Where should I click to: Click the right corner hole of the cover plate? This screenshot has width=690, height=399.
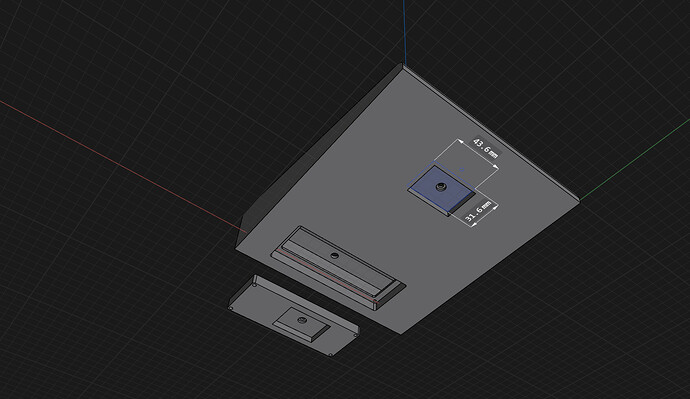tap(356, 335)
